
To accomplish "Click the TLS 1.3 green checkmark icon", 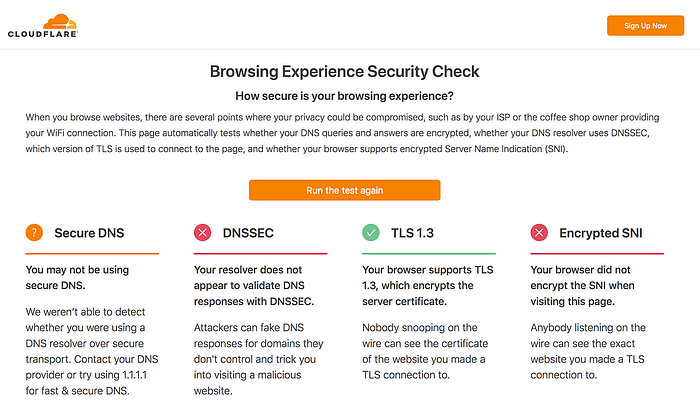I will coord(371,233).
